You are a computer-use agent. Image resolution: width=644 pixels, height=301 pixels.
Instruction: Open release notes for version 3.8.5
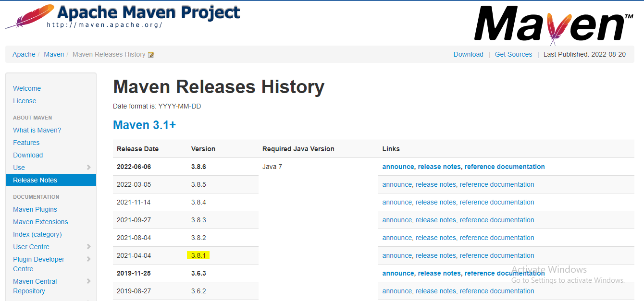[436, 184]
